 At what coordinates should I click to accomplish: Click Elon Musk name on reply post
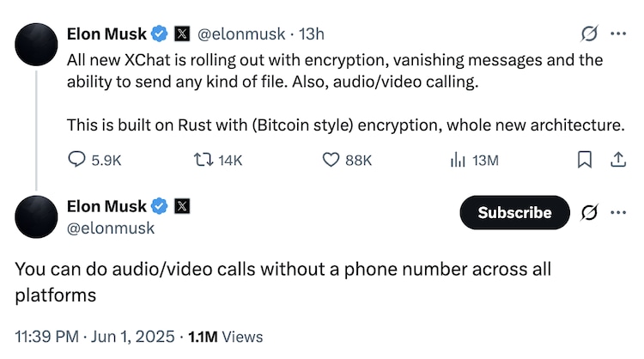click(x=106, y=206)
